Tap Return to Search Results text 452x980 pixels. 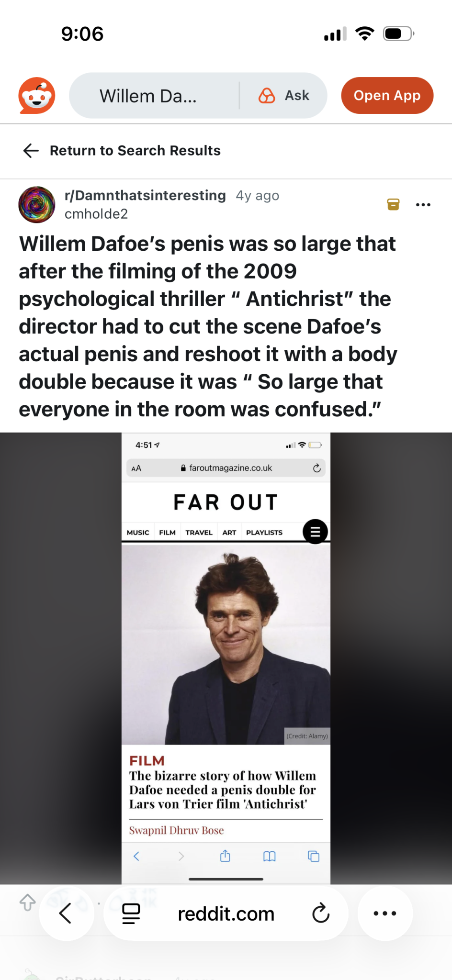pyautogui.click(x=135, y=150)
